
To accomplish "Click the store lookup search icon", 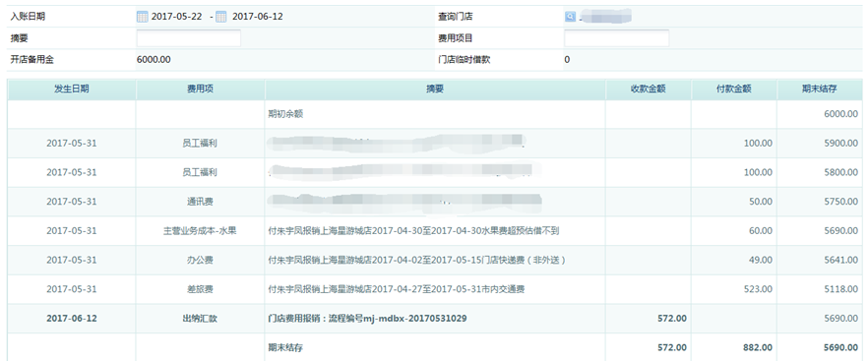I will tap(570, 17).
